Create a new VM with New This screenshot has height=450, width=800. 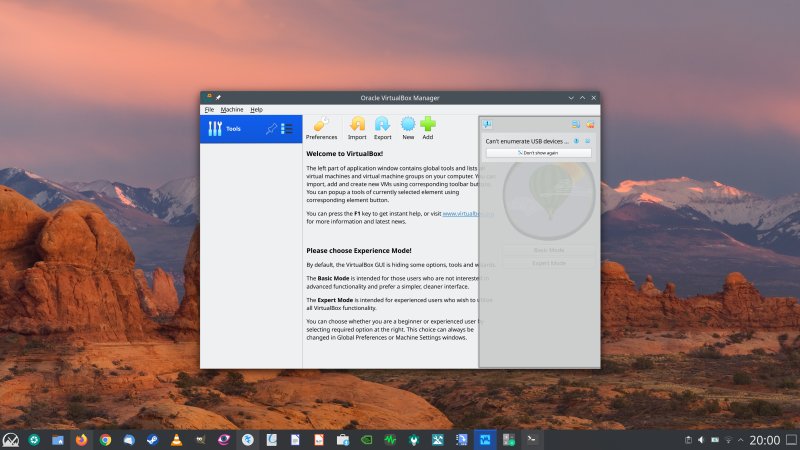(x=408, y=127)
